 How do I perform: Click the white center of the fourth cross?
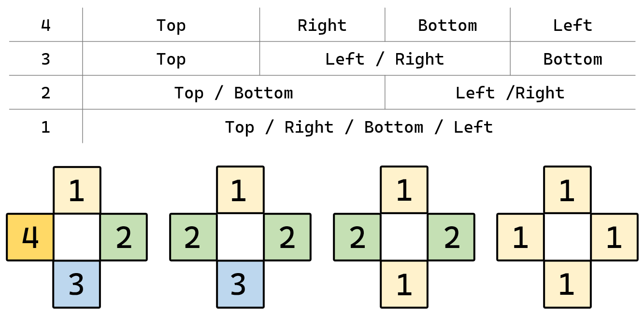pyautogui.click(x=567, y=237)
